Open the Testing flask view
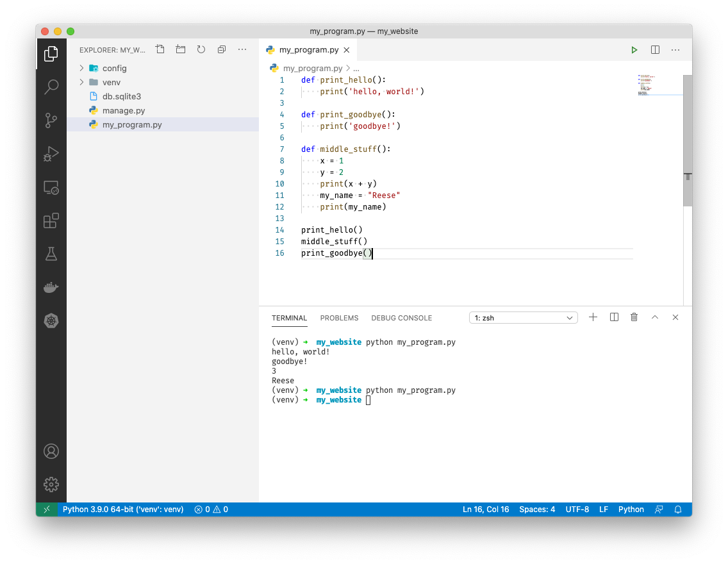This screenshot has height=564, width=728. coord(51,254)
